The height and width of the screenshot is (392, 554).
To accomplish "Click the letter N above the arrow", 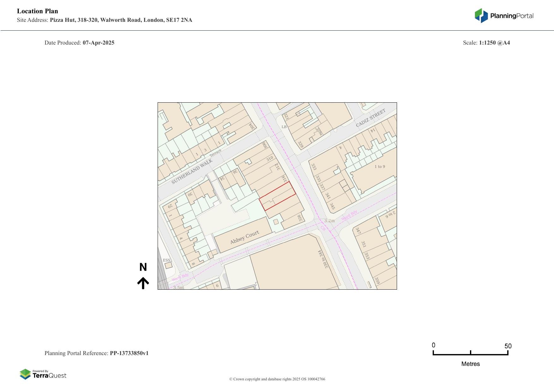I will [143, 267].
